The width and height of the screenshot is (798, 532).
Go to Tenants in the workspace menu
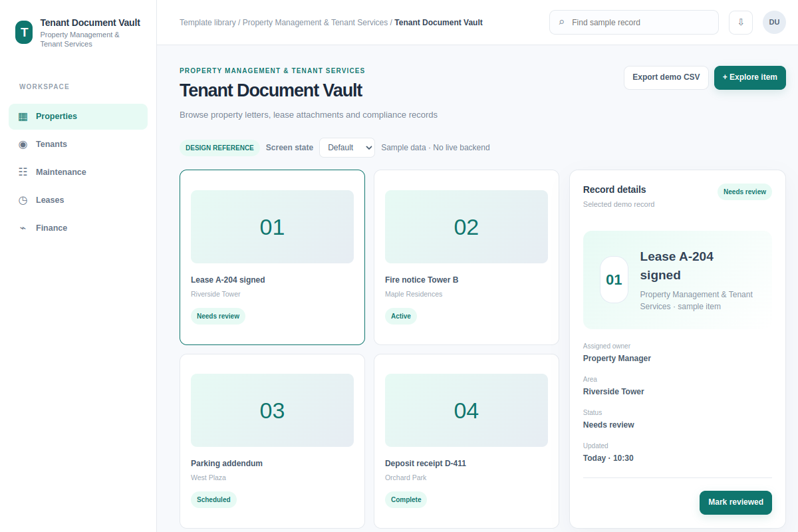pos(78,144)
